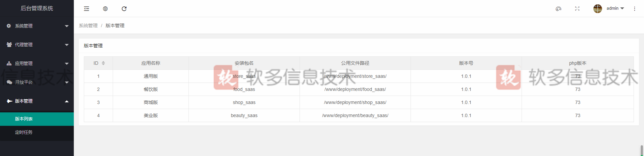
Task: Click the 后台管理系统 logo title
Action: coord(37,8)
